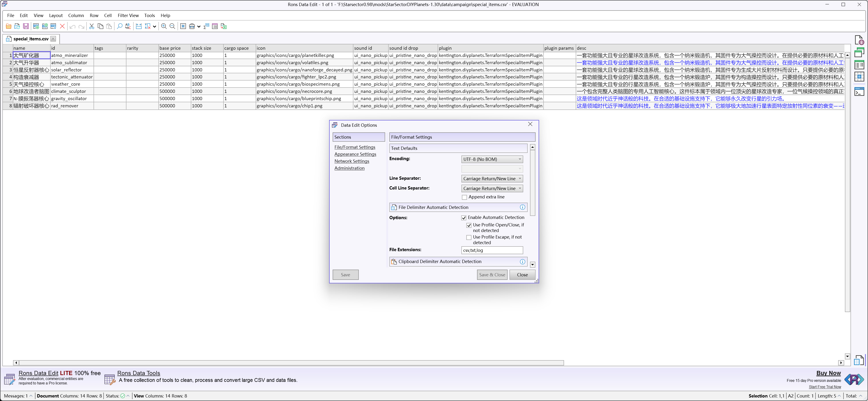Open the Column menu
Viewport: 868px width, 401px height.
click(76, 15)
